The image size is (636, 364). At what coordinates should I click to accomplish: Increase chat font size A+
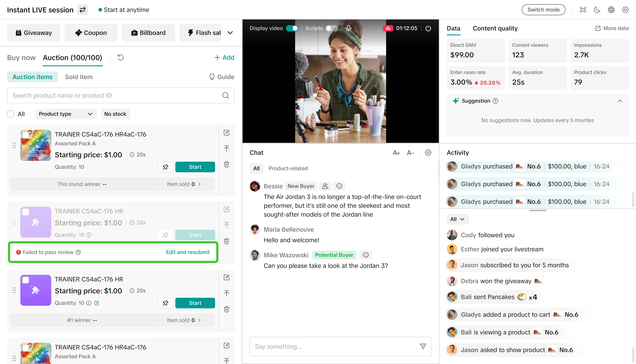pyautogui.click(x=396, y=152)
